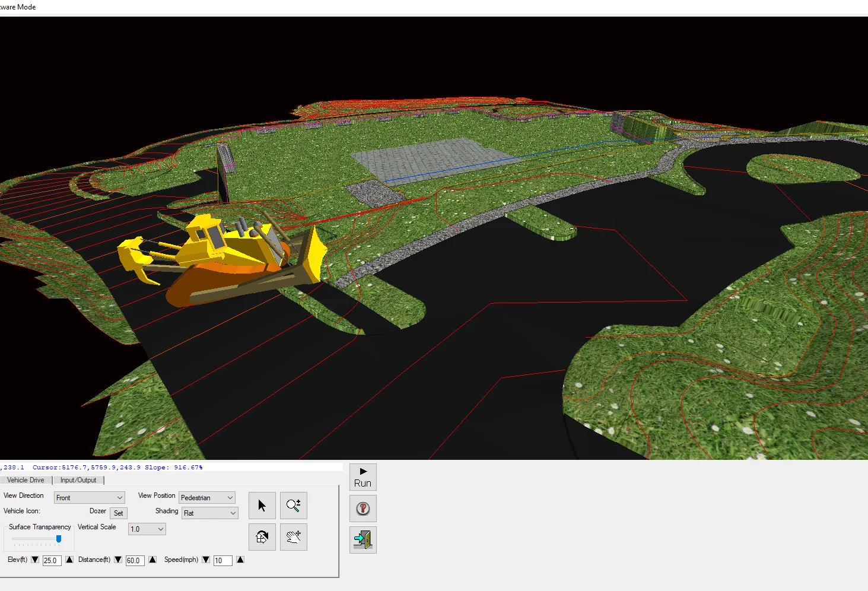Image resolution: width=868 pixels, height=591 pixels.
Task: Click the Speed(mph) input field
Action: (222, 560)
